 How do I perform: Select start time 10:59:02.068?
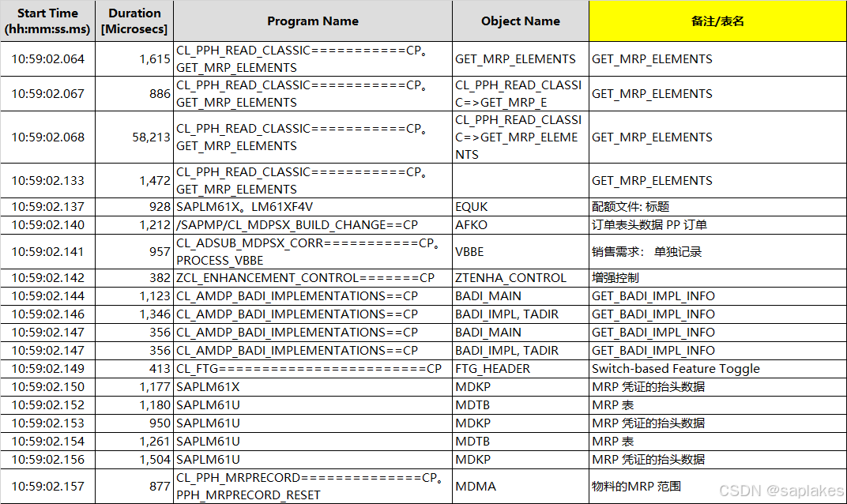click(x=47, y=137)
